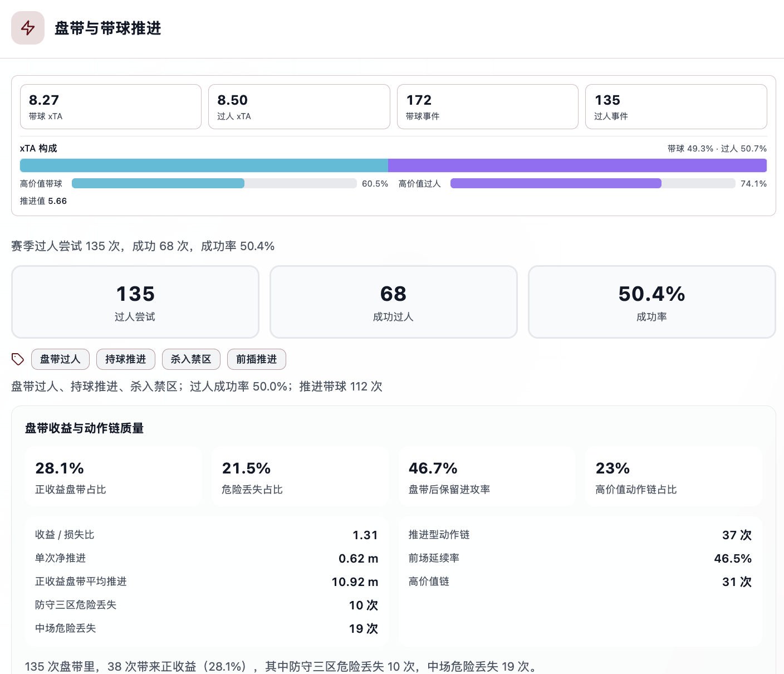
Task: Choose the 前插推进 tag chip
Action: pyautogui.click(x=257, y=359)
